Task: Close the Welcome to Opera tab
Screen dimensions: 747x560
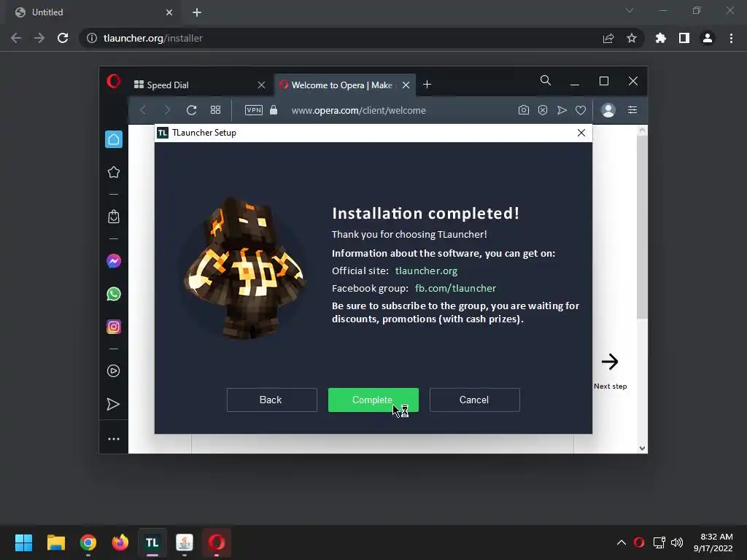Action: pyautogui.click(x=406, y=85)
